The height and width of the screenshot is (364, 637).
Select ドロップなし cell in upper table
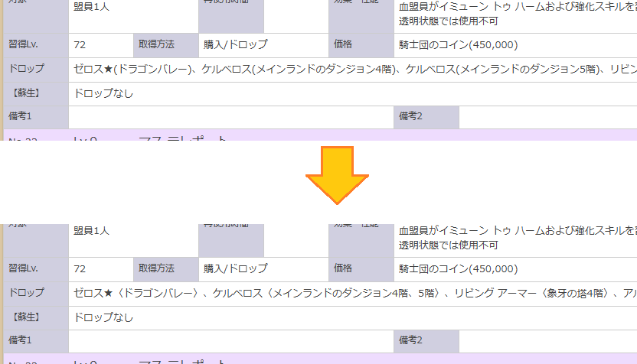353,94
